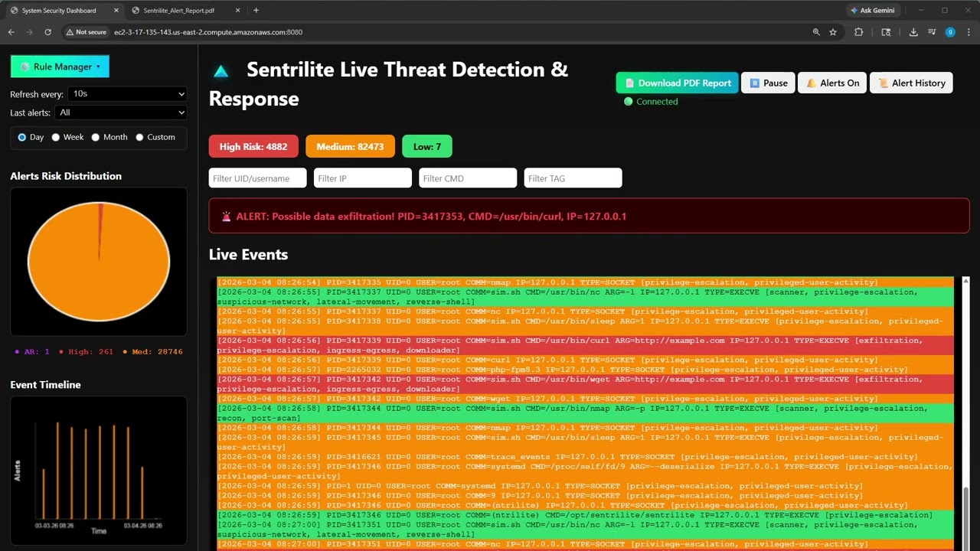This screenshot has width=980, height=551.
Task: Close the Sentrilite_Alert_Report.pdf tab
Action: click(237, 11)
